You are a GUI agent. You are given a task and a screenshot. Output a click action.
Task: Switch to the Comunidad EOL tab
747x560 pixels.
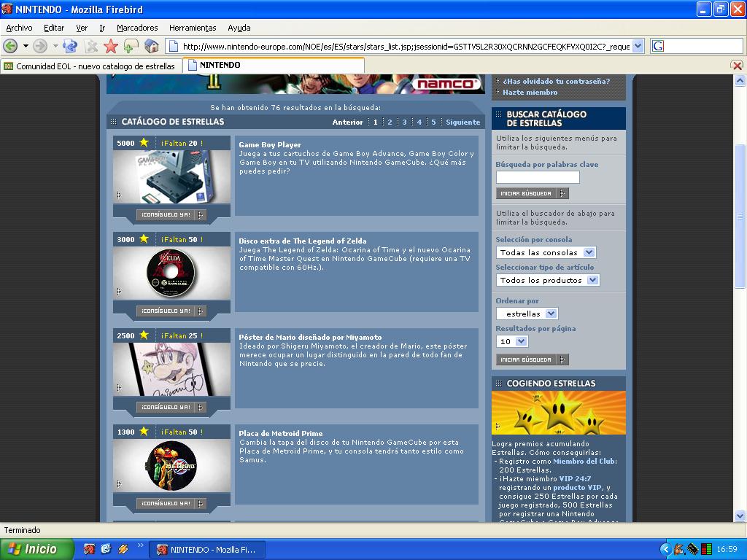tap(91, 66)
